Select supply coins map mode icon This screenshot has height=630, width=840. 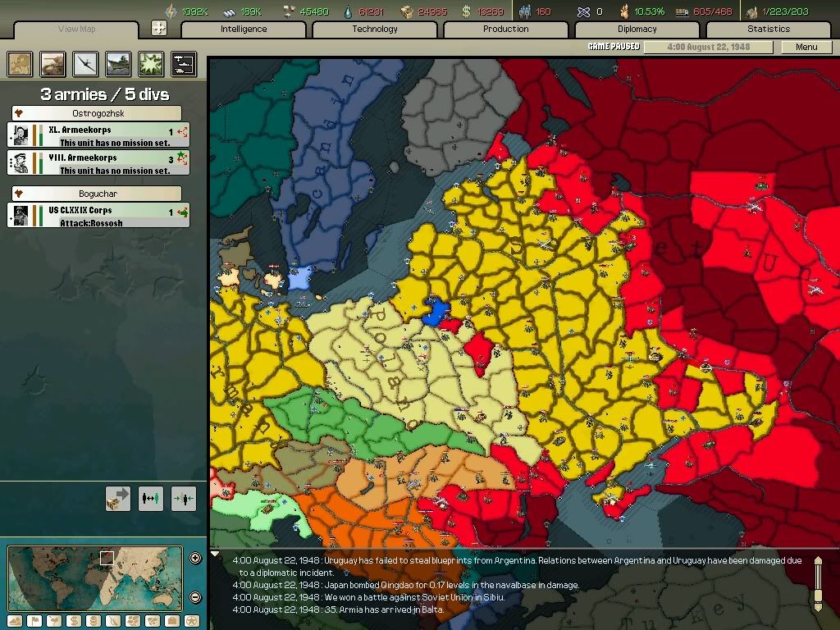[x=94, y=621]
